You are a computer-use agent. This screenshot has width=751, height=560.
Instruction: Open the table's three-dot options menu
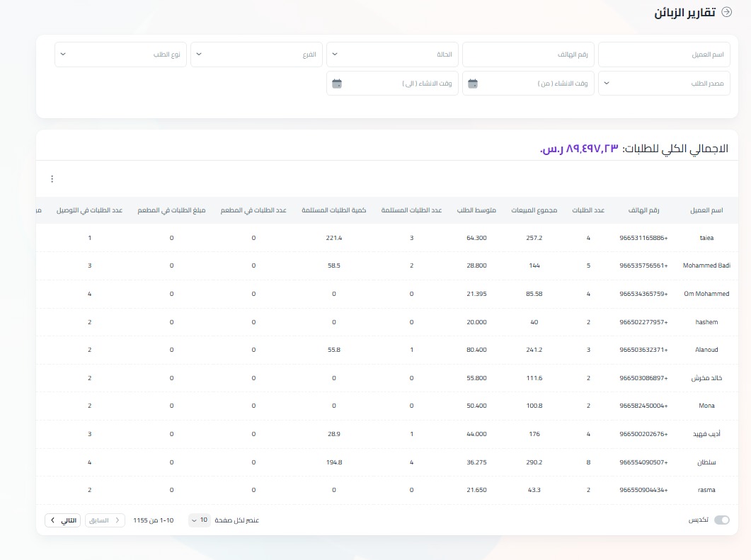pos(52,179)
